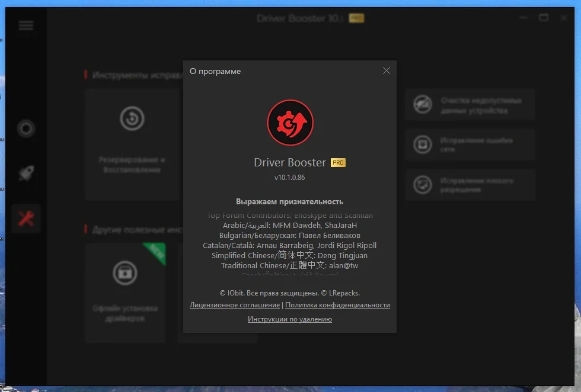Open the offline driver installer icon
The height and width of the screenshot is (392, 581).
click(x=125, y=273)
